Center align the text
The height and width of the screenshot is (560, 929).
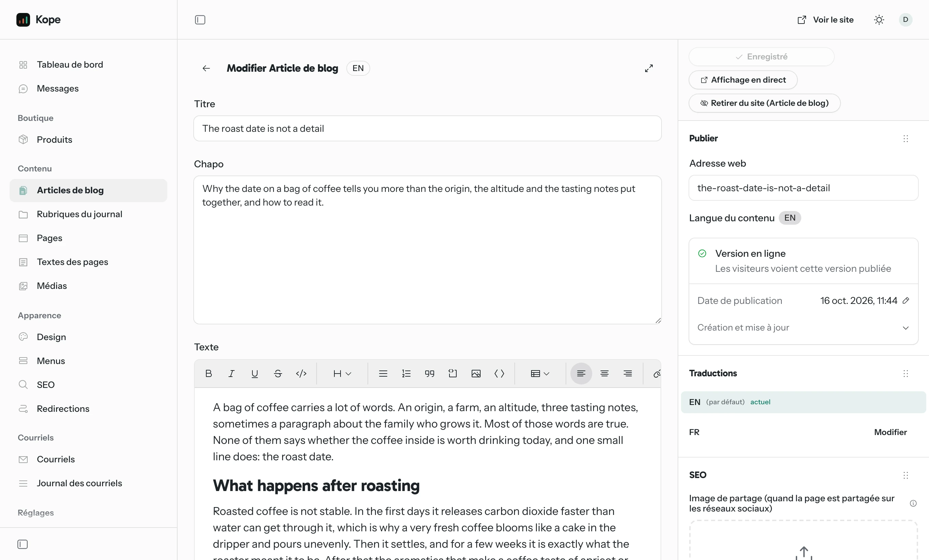click(605, 374)
